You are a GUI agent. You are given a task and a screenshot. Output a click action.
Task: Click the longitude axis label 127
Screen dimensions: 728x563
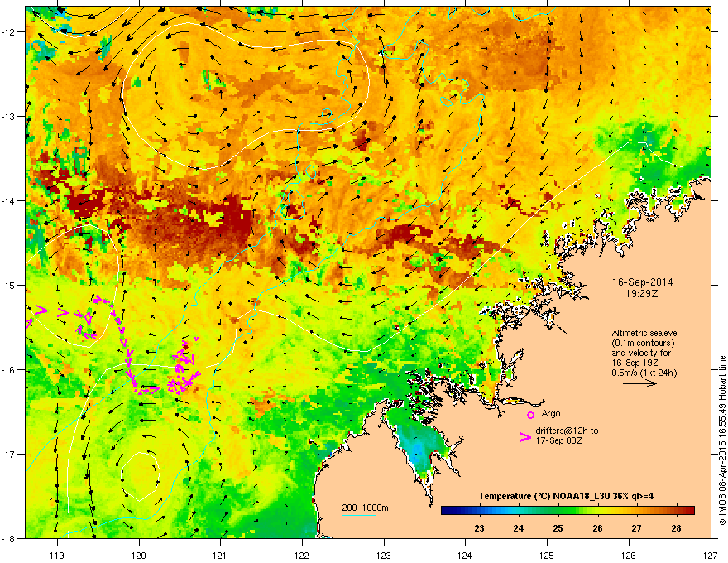click(711, 555)
